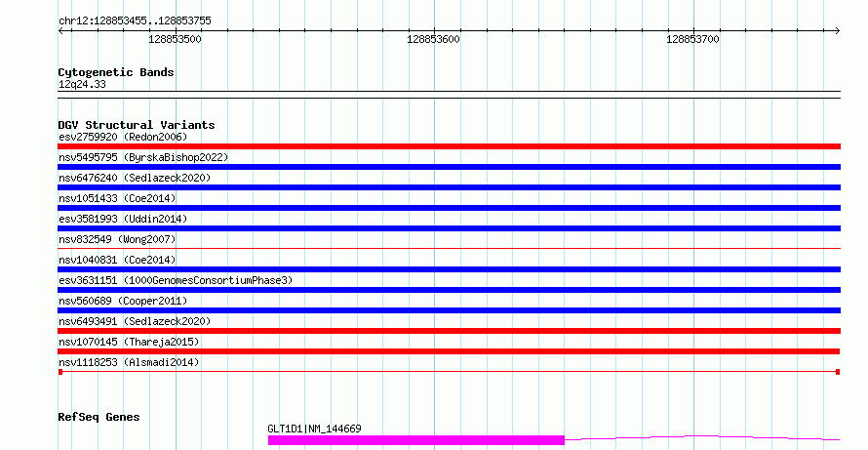Click the DGV Structural Variants track title
Viewport: 868px width, 450px height.
point(137,125)
